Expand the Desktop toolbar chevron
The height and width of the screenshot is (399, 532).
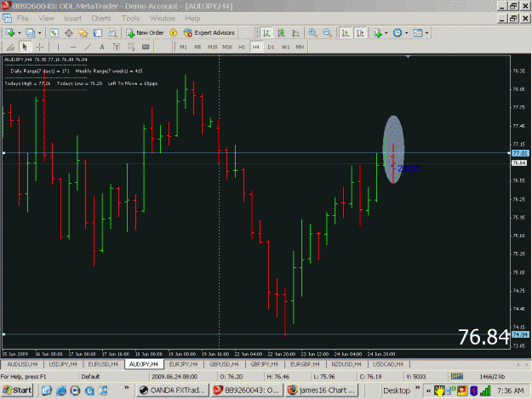418,387
